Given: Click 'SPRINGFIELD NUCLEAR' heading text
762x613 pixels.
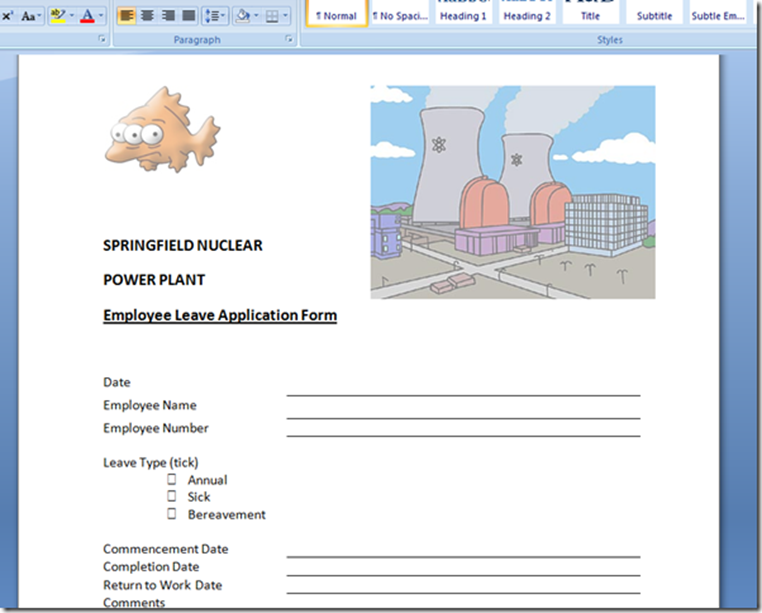Looking at the screenshot, I should coord(183,245).
